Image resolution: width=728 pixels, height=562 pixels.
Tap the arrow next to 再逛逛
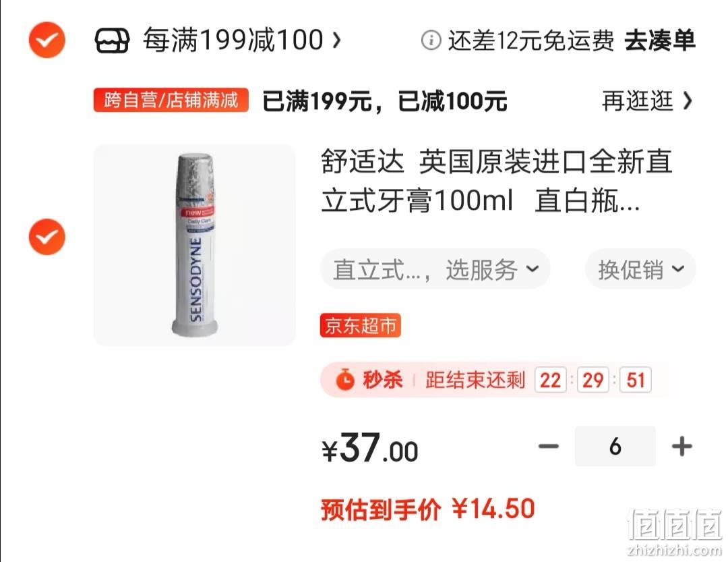pos(688,101)
